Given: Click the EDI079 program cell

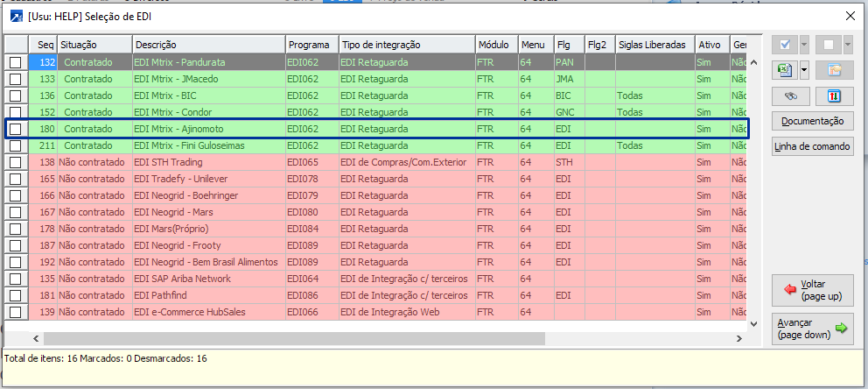Looking at the screenshot, I should pyautogui.click(x=312, y=195).
